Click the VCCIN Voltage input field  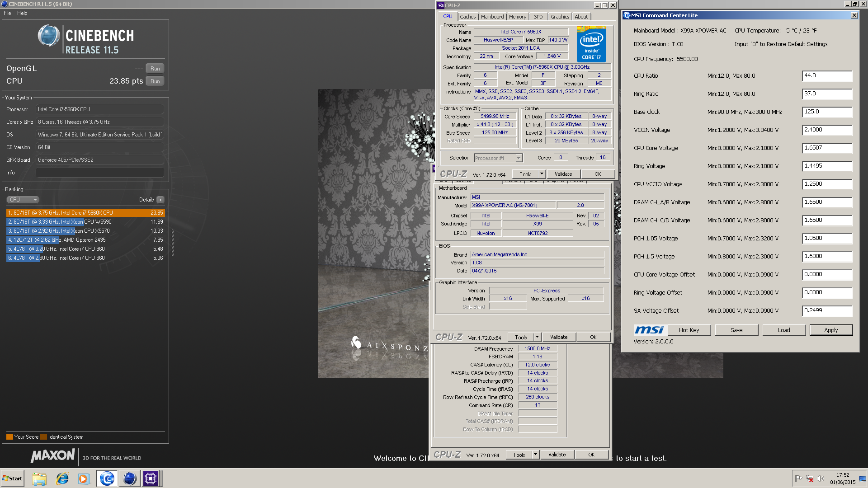point(827,130)
